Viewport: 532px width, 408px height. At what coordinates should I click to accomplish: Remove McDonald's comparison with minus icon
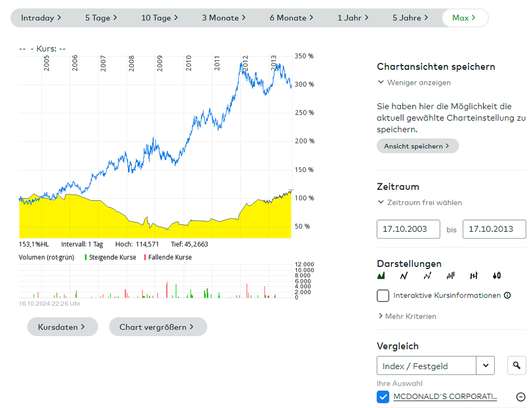pos(521,397)
